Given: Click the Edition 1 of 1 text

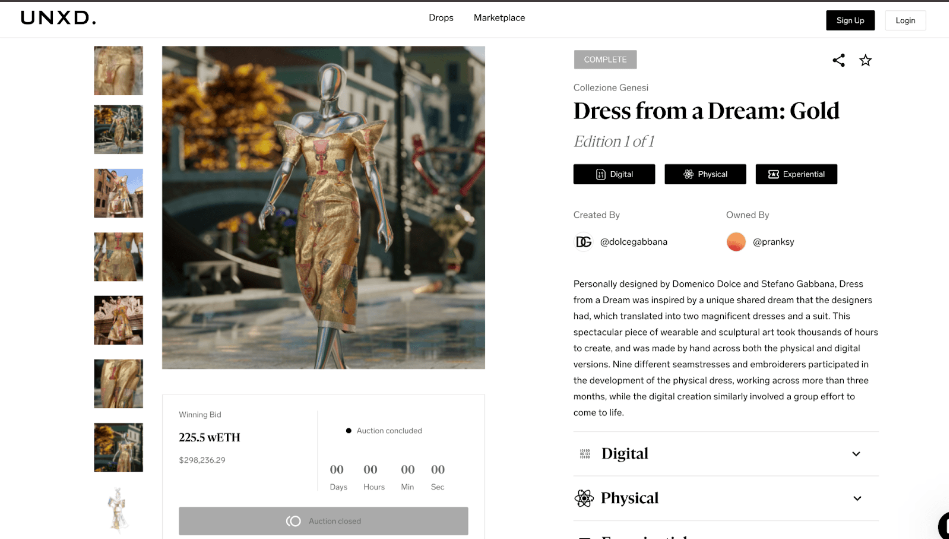Looking at the screenshot, I should (x=614, y=142).
